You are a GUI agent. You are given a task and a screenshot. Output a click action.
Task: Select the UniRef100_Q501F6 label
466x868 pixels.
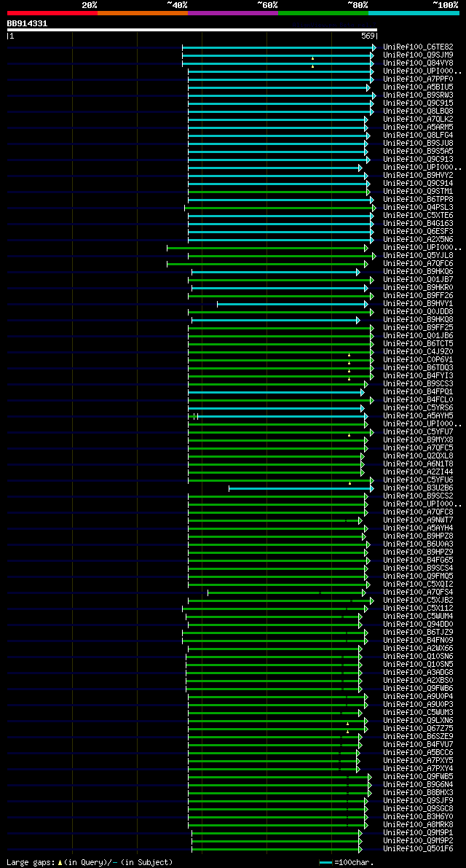(x=418, y=849)
